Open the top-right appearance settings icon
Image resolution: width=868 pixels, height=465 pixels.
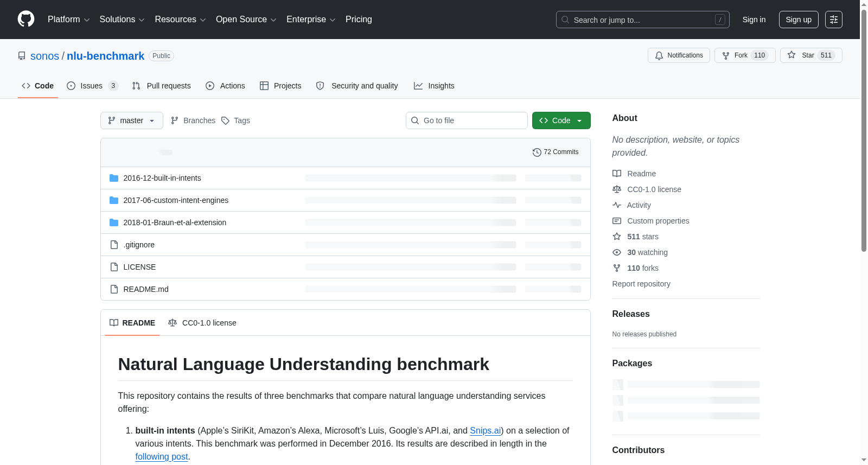833,20
